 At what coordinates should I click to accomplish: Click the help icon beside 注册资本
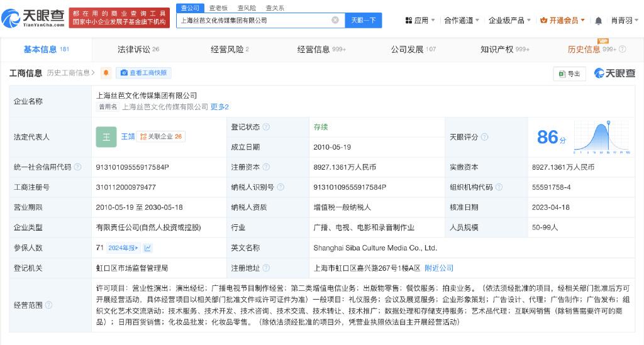[266, 167]
